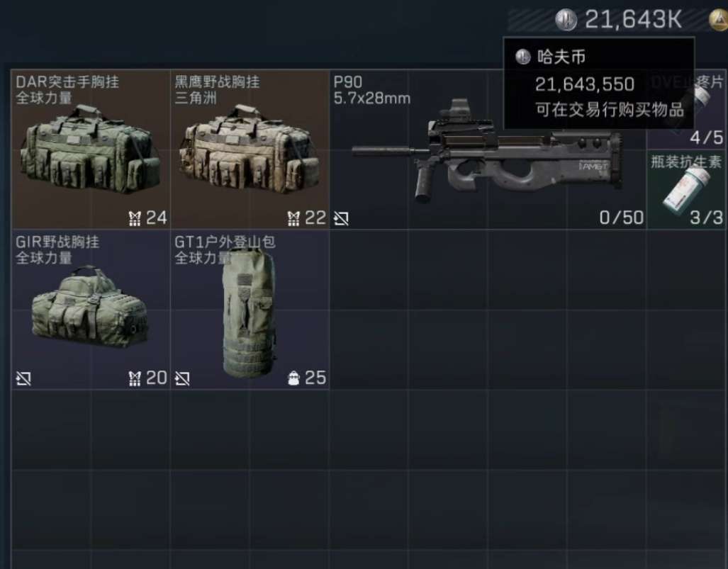Click the backpack capacity icon next to 25
This screenshot has height=569, width=728.
(x=294, y=378)
